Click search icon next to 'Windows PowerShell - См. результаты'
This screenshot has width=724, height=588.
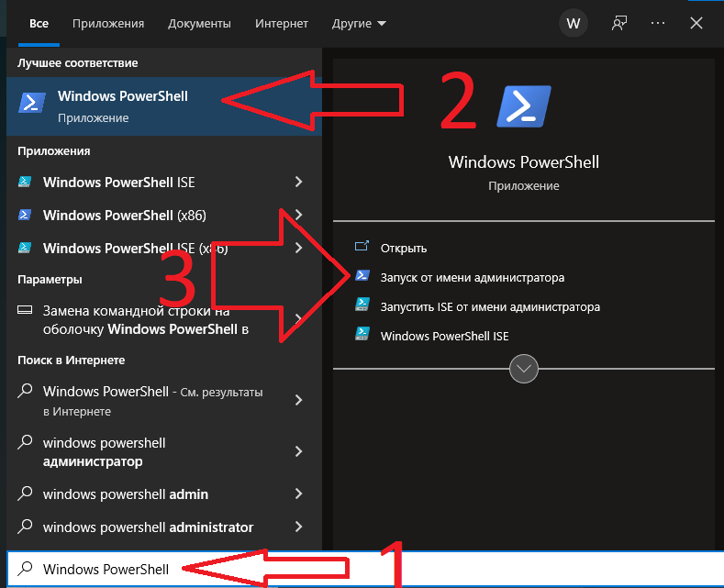(25, 391)
